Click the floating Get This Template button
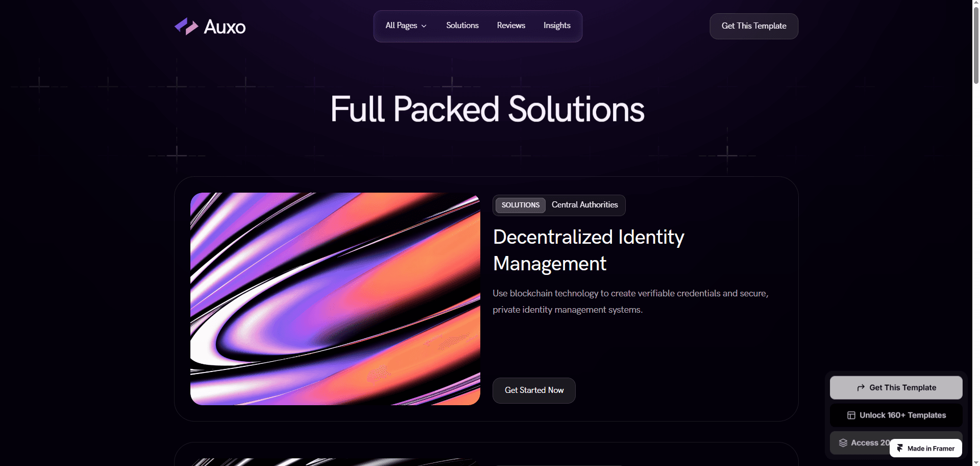This screenshot has height=466, width=980. click(896, 388)
